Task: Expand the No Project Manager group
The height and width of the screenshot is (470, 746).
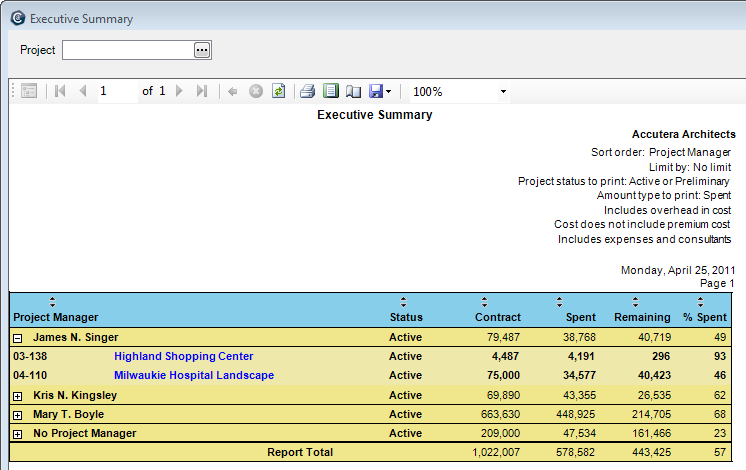Action: (18, 434)
